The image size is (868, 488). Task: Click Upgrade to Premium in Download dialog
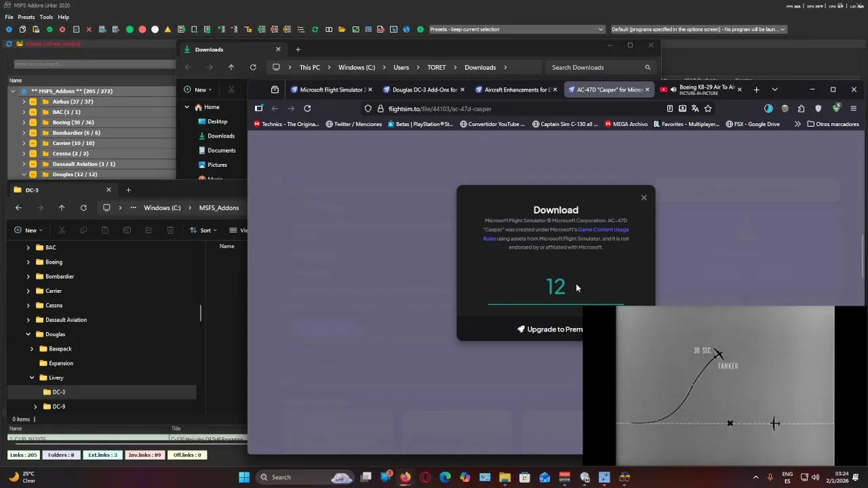point(550,329)
